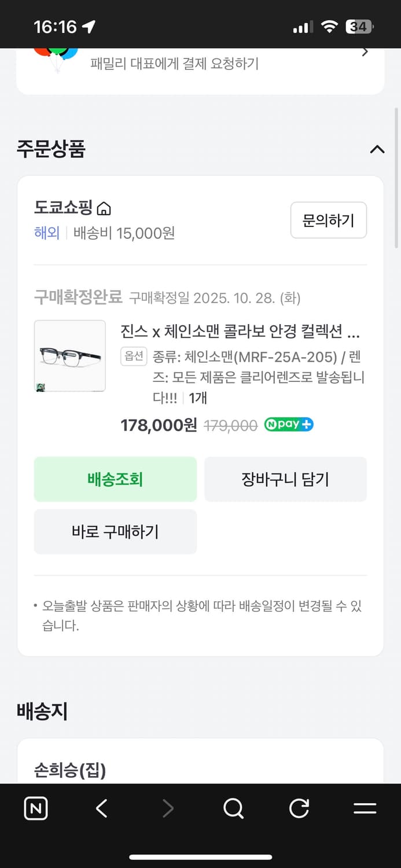The height and width of the screenshot is (868, 401).
Task: Tap the eyeglasses product thumbnail
Action: pyautogui.click(x=69, y=356)
